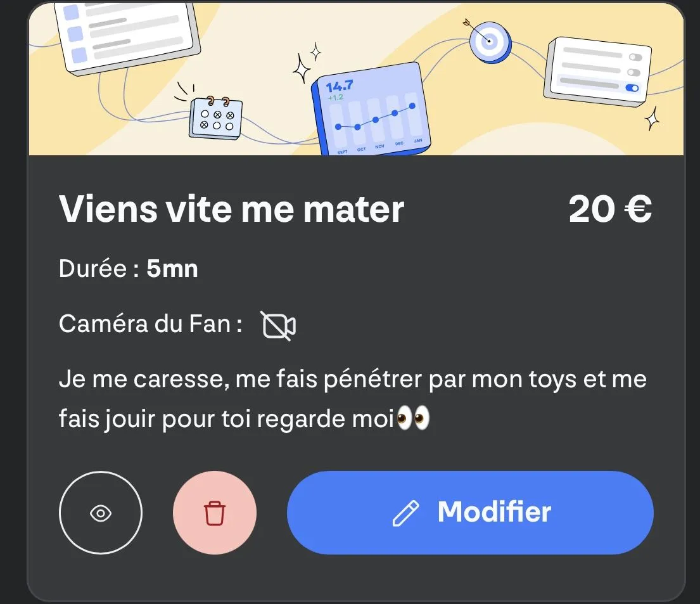Click the Durée 5mn text
Image resolution: width=700 pixels, height=604 pixels.
coord(128,269)
